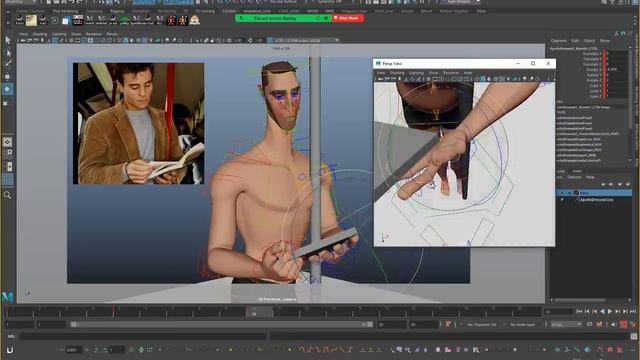This screenshot has height=360, width=640.
Task: Open Shading menu in main viewport panel
Action: [40, 34]
